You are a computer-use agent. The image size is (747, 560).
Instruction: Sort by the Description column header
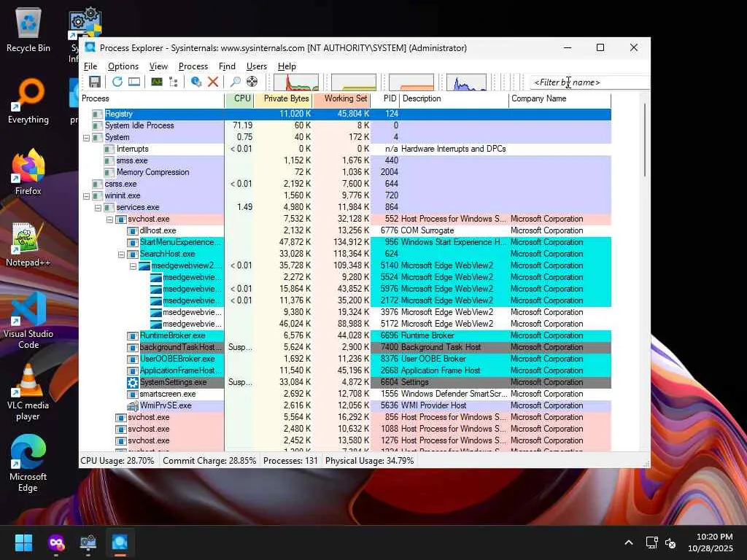coord(454,98)
